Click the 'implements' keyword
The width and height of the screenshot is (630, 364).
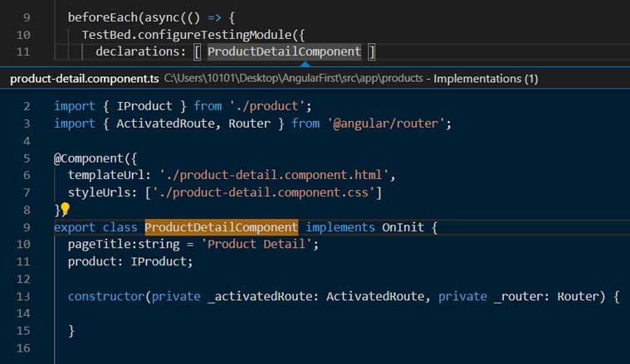(x=340, y=227)
